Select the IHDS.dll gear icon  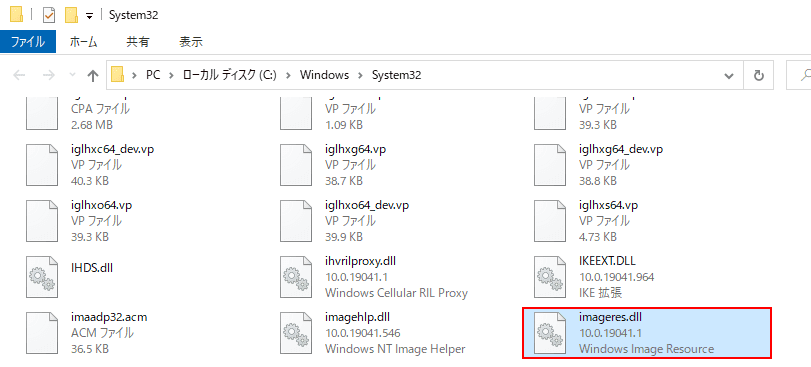pos(42,277)
